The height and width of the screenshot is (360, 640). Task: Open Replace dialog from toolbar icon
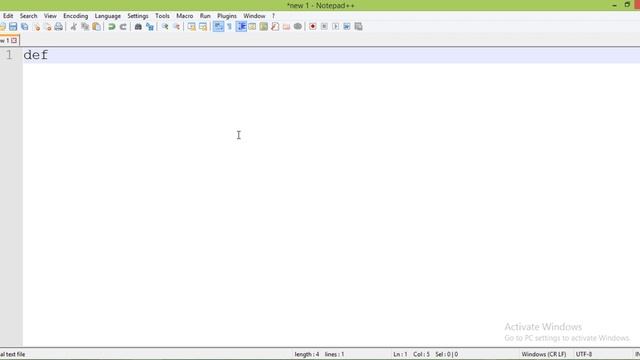150,27
